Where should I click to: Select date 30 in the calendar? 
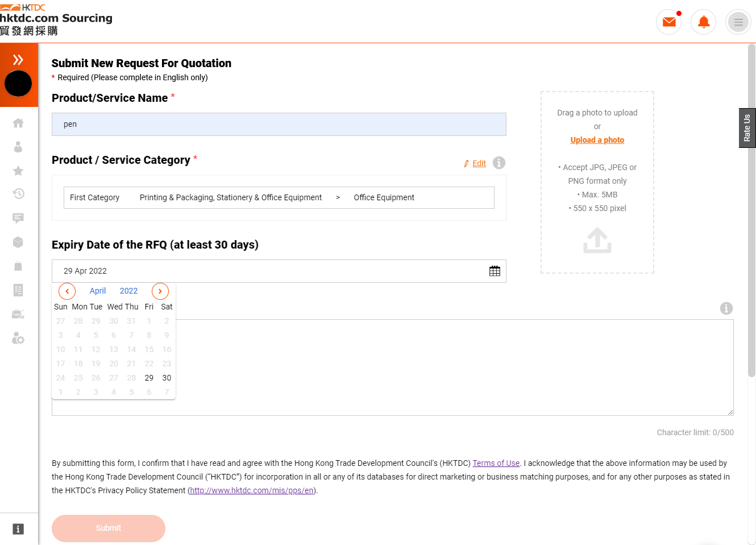click(167, 378)
